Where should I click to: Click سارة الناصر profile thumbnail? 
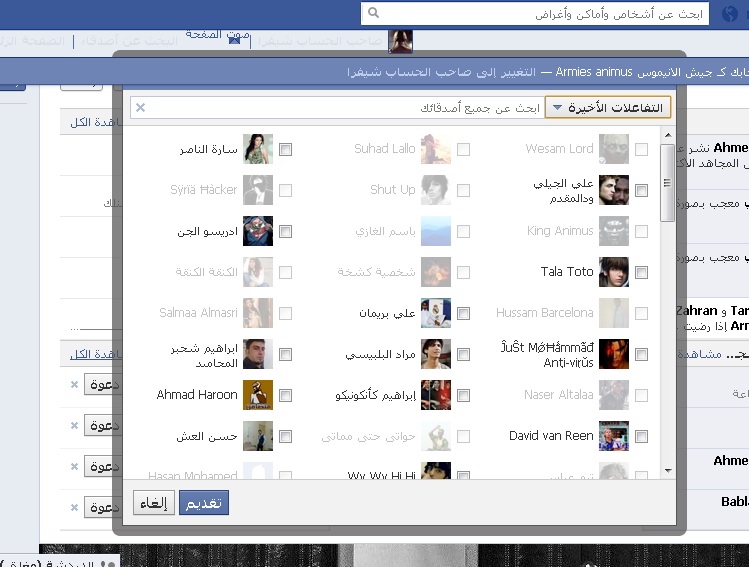pyautogui.click(x=258, y=149)
